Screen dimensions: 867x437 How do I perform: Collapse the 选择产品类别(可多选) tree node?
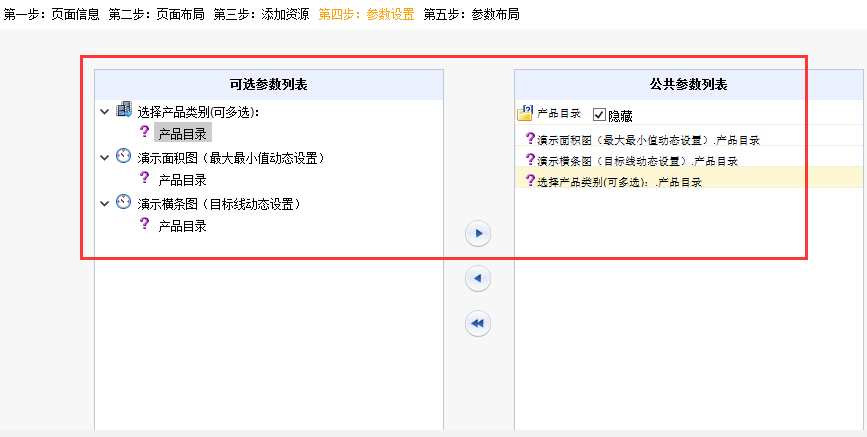pos(105,112)
